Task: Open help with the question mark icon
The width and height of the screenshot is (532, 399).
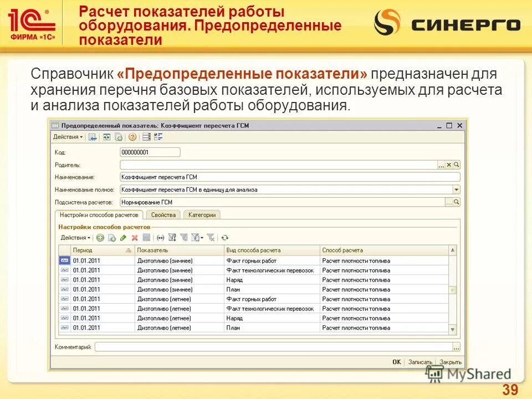Action: pos(132,137)
